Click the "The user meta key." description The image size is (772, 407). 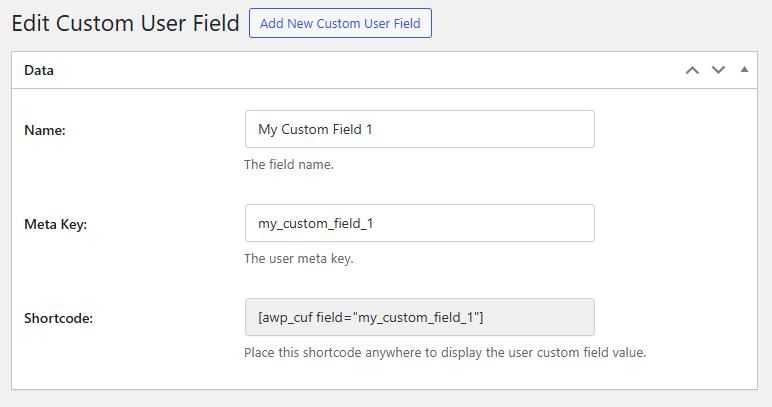[x=299, y=258]
